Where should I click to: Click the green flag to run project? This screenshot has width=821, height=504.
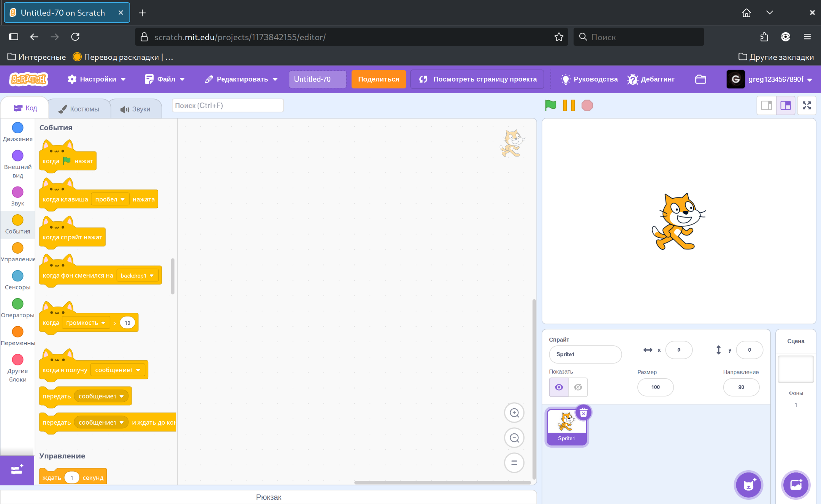tap(550, 105)
